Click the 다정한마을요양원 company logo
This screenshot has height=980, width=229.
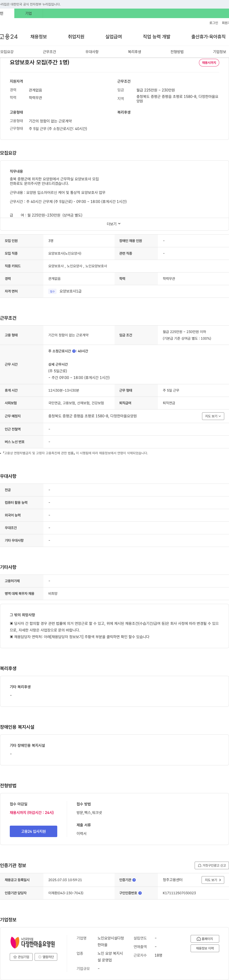tap(33, 942)
